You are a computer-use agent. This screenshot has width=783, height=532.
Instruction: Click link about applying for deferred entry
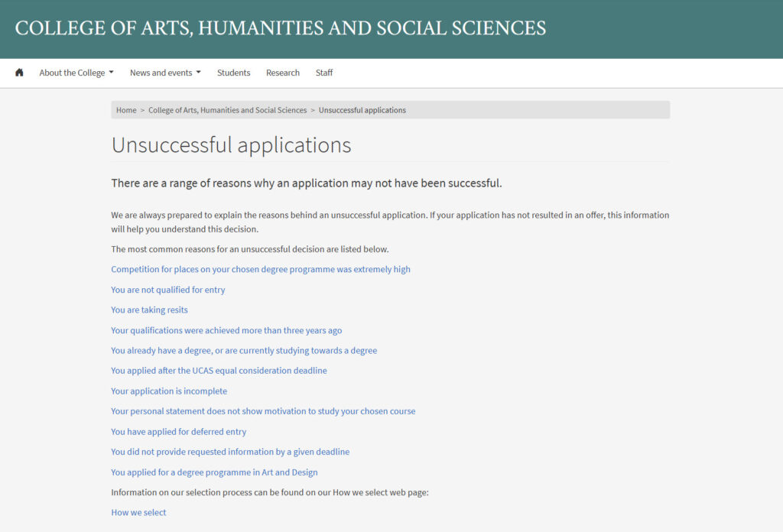178,431
